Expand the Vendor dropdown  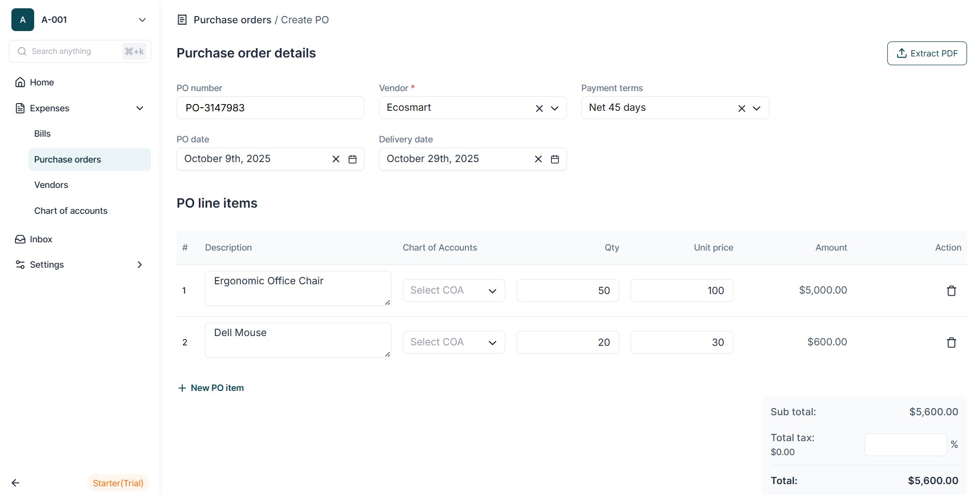pyautogui.click(x=555, y=108)
